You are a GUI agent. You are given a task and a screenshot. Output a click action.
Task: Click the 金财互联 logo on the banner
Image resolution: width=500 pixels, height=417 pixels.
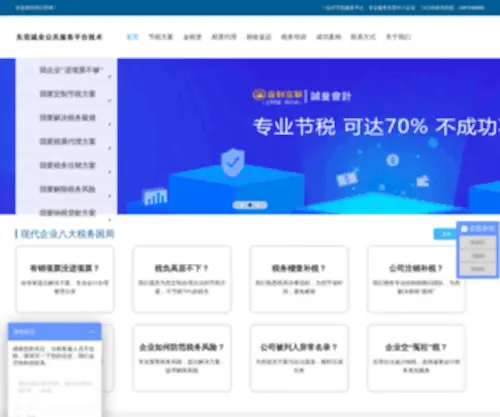click(277, 96)
